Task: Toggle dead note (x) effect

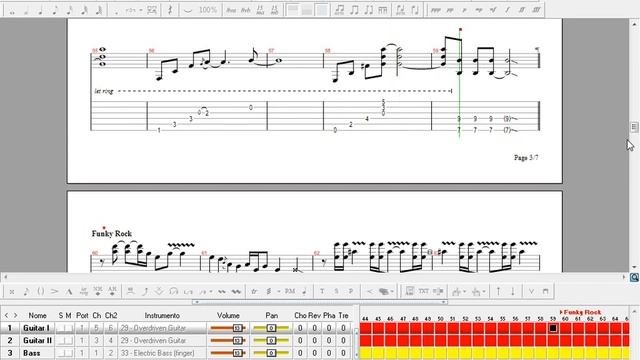Action: coord(12,291)
